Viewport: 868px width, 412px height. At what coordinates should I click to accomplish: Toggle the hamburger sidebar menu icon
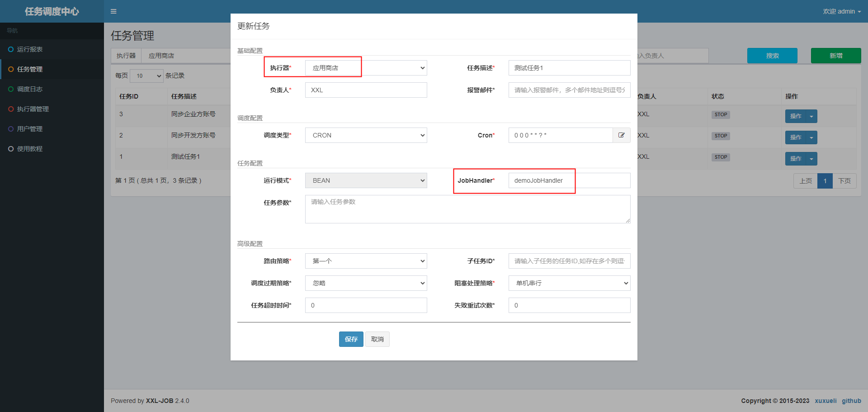coord(113,11)
